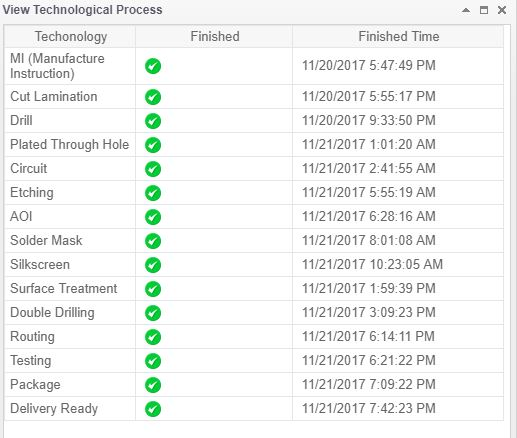Click the Testing finish time 6:21:22 PM
Image resolution: width=517 pixels, height=438 pixels.
pyautogui.click(x=369, y=361)
